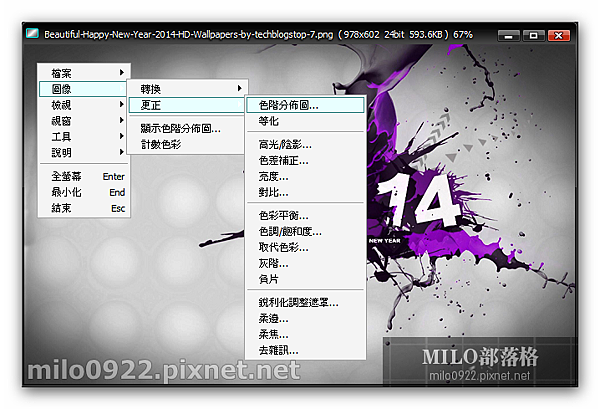Choose 全螢幕 Enter menu entry
Image resolution: width=600 pixels, height=409 pixels.
[84, 176]
